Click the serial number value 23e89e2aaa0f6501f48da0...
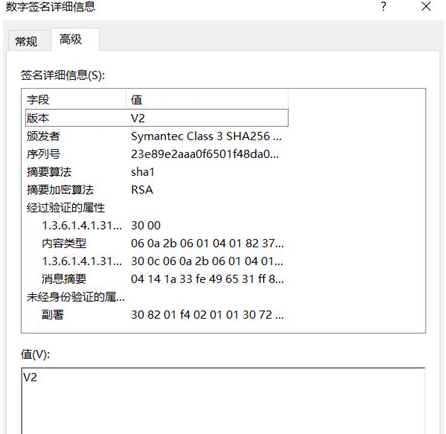 click(x=205, y=154)
